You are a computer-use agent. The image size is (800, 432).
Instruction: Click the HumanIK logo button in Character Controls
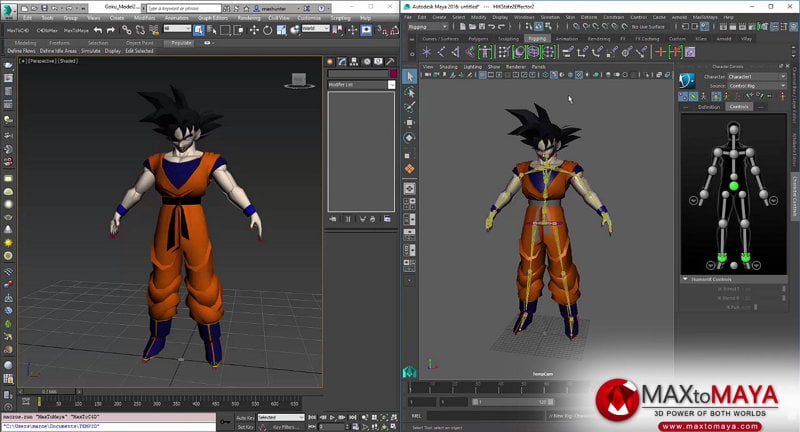coord(687,80)
